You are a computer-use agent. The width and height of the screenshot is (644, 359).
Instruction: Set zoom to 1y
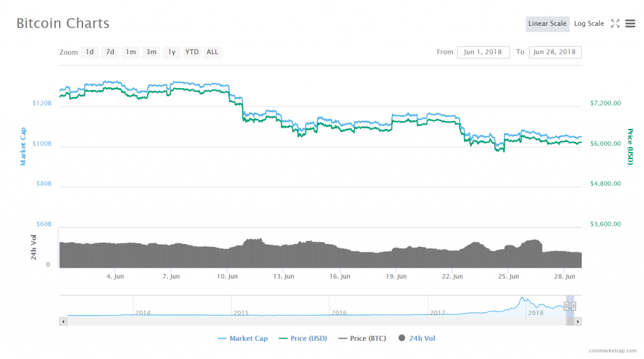[172, 52]
